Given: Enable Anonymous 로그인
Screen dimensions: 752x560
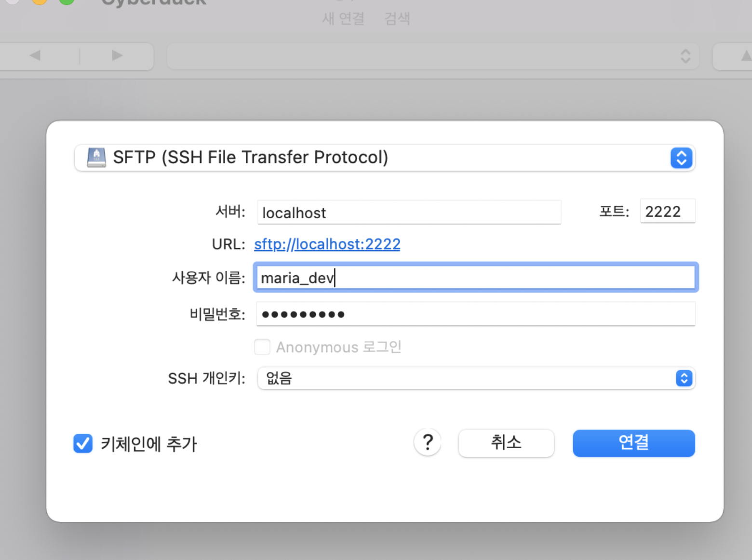Looking at the screenshot, I should click(262, 347).
